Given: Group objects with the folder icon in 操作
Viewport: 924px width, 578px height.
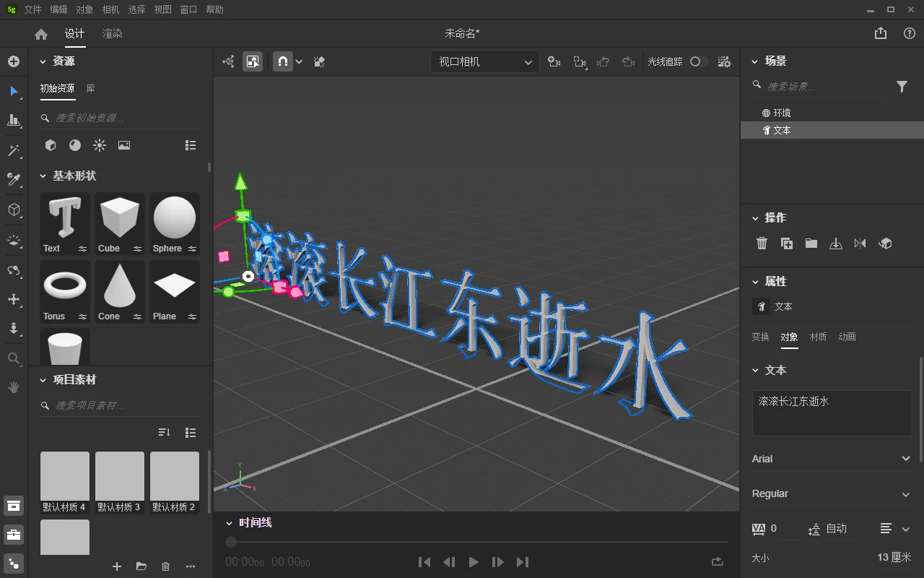Looking at the screenshot, I should [811, 243].
